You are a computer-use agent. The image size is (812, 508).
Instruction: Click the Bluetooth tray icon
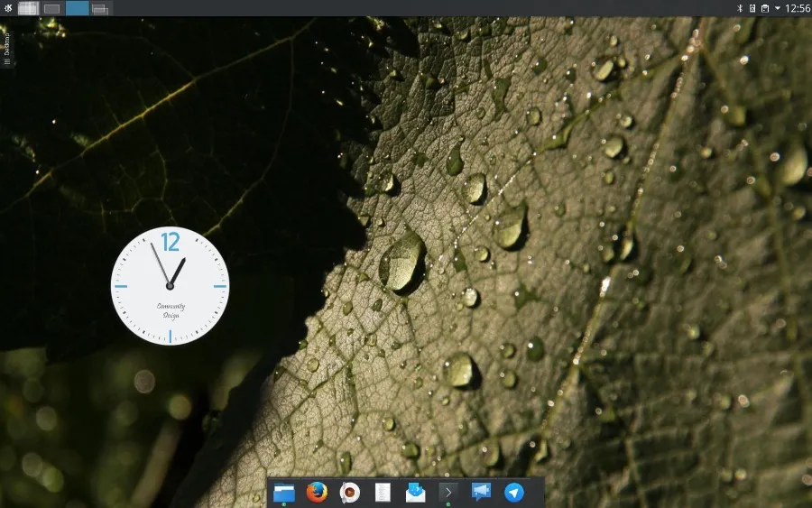[740, 8]
